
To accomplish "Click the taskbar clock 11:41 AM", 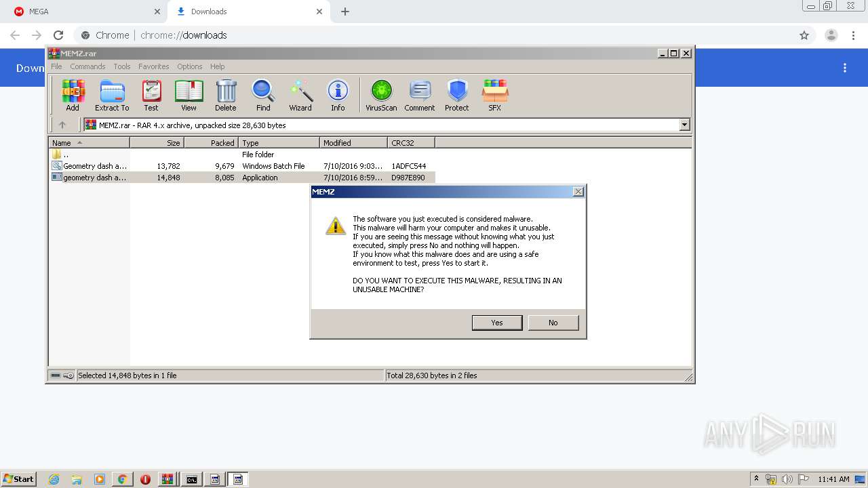I will coord(833,479).
